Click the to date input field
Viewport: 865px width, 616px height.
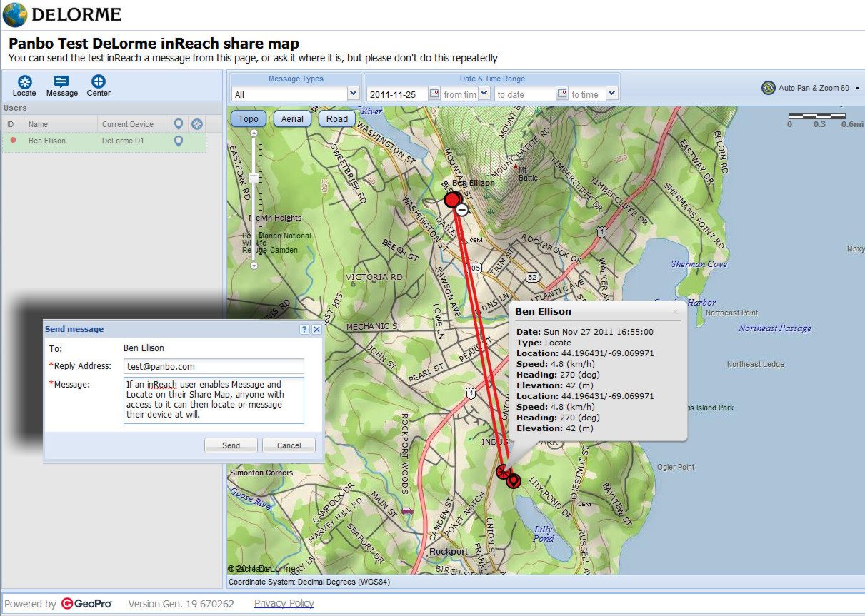pos(525,94)
